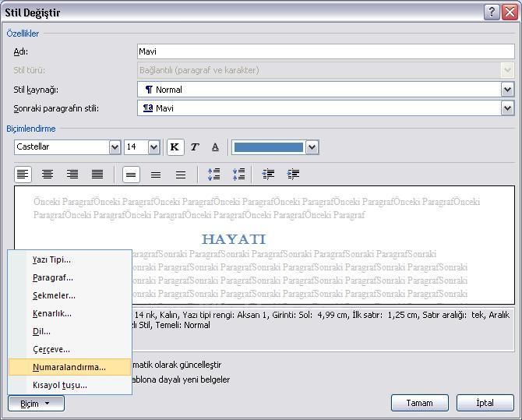
Task: Click HAYATI preview text
Action: (x=234, y=239)
